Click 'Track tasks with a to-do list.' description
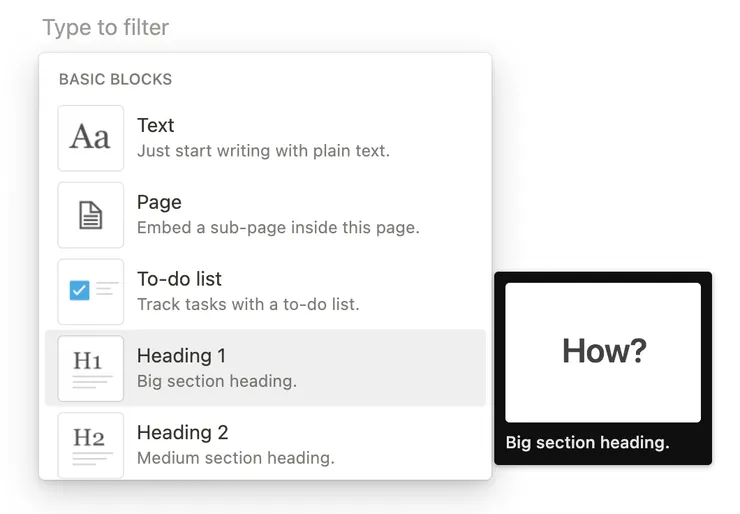This screenshot has width=740, height=514. [248, 304]
